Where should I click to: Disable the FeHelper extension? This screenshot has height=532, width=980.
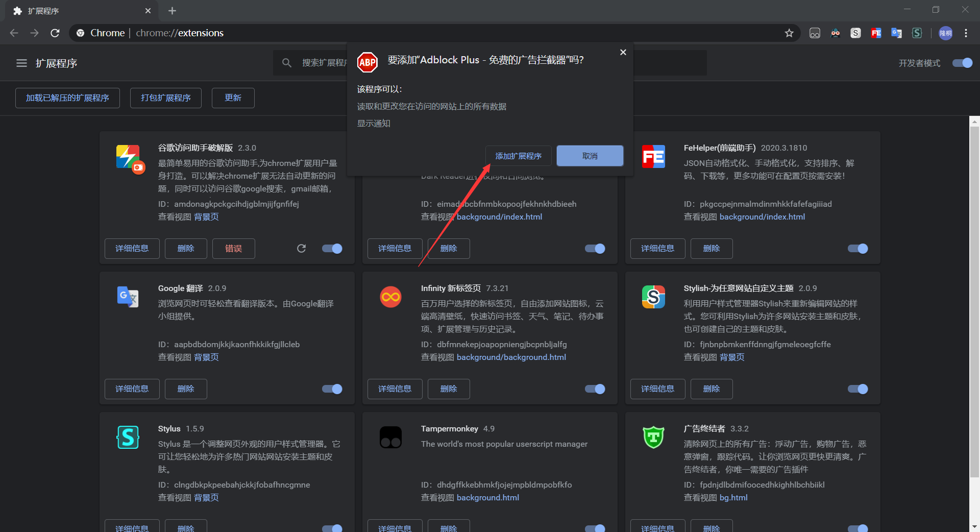coord(858,249)
